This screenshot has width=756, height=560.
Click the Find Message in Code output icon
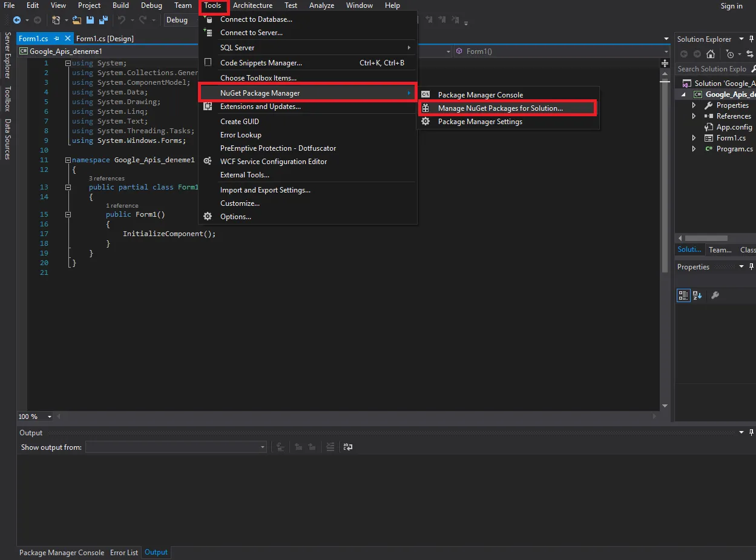tap(281, 447)
